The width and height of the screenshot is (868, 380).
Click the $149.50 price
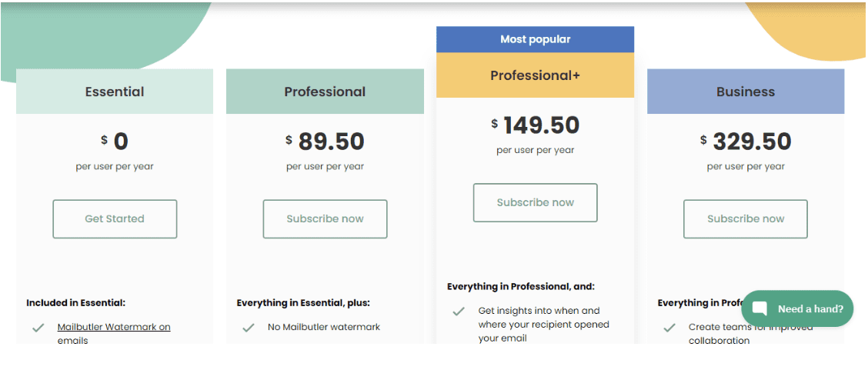536,125
